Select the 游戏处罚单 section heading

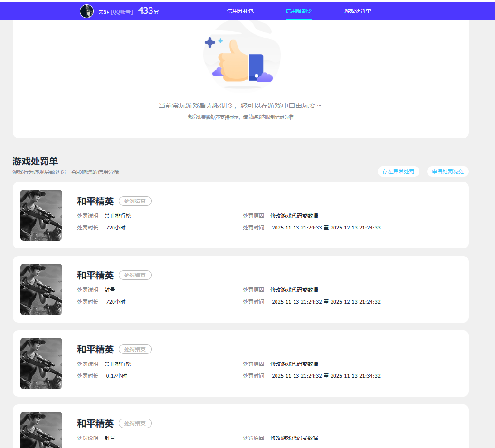35,162
